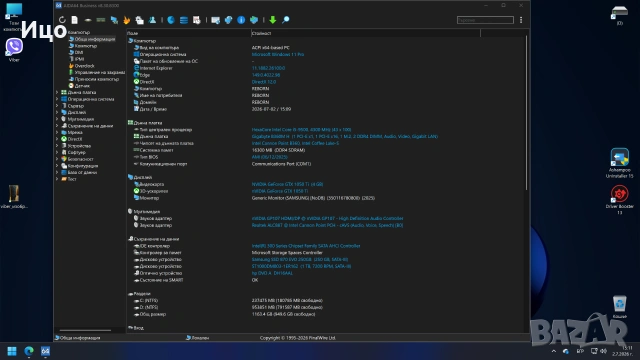Viewport: 640px width, 360px height.
Task: Click the Refresh icon in the AIDA64 toolbar
Action: point(62,20)
